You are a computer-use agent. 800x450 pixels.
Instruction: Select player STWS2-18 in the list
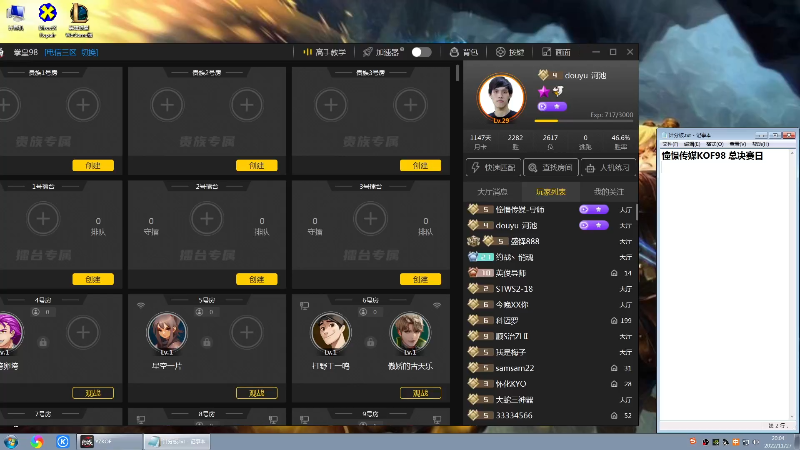click(x=550, y=289)
